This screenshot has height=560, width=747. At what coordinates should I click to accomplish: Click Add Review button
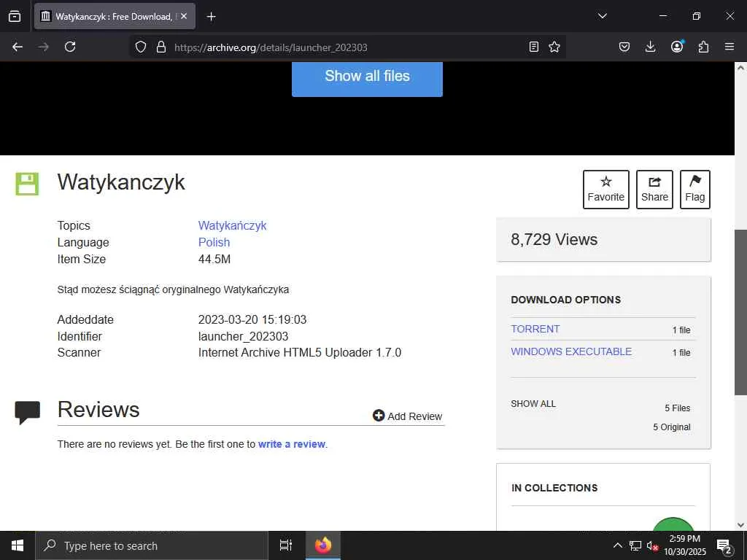click(x=407, y=416)
